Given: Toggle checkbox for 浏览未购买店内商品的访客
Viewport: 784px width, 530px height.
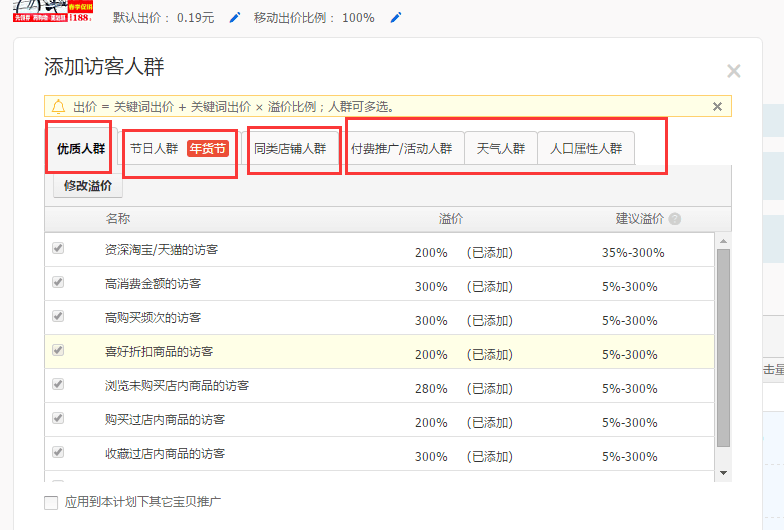Looking at the screenshot, I should click(58, 384).
